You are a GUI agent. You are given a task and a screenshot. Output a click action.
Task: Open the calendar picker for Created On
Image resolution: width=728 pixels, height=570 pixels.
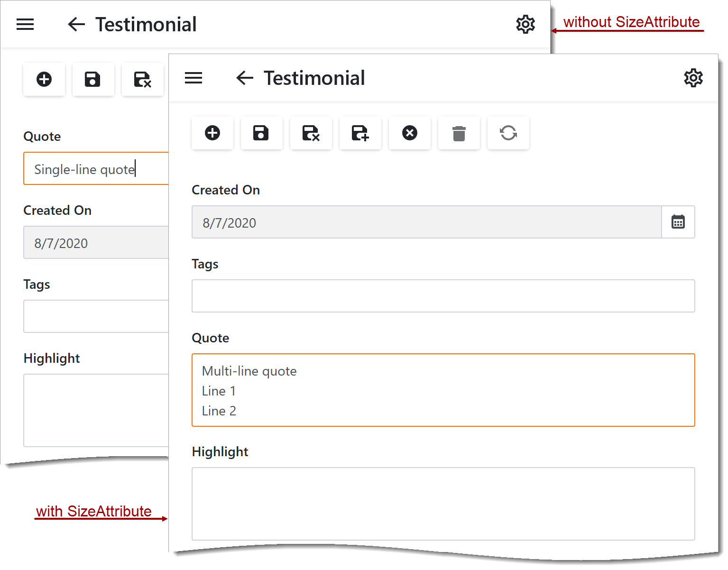coord(678,222)
